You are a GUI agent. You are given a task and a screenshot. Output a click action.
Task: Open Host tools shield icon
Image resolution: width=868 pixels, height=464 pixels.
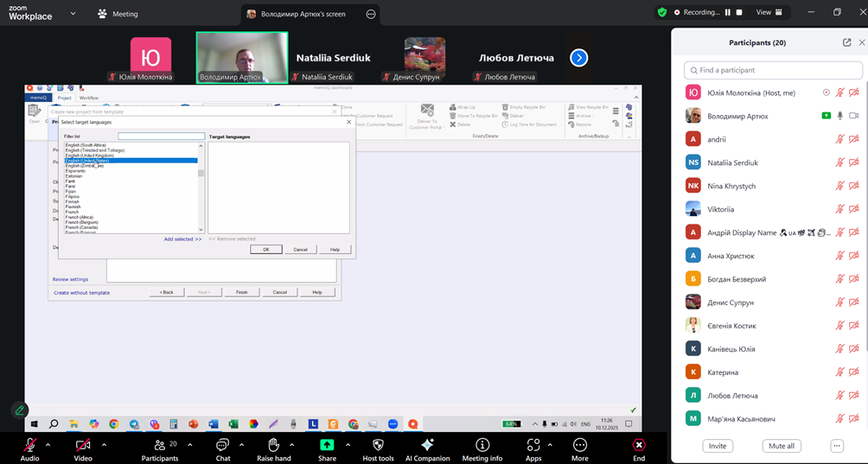click(x=378, y=445)
